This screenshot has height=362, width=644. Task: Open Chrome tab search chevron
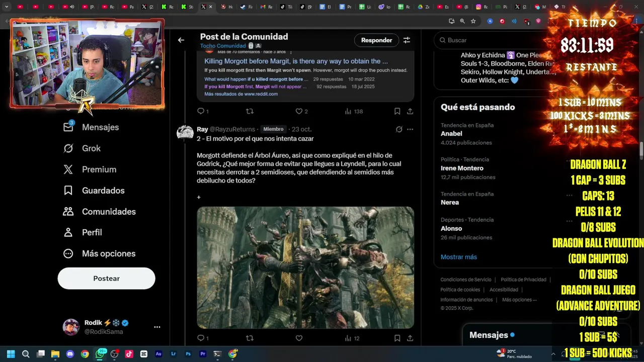pyautogui.click(x=7, y=7)
